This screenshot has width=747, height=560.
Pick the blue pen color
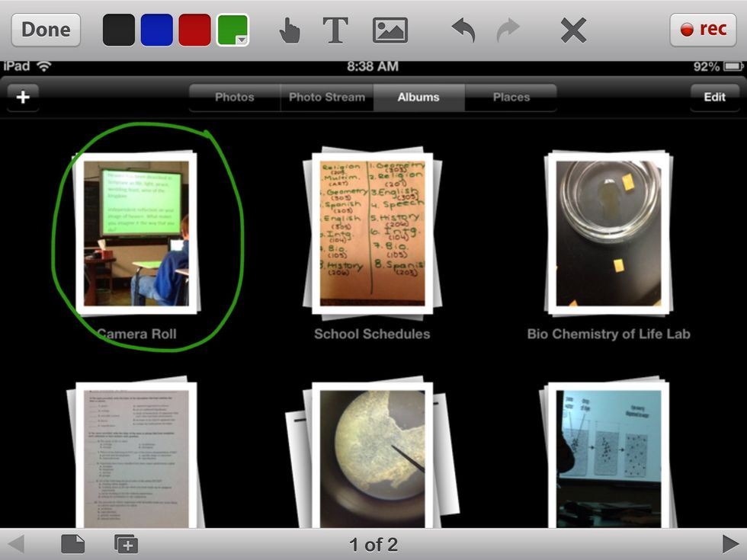157,30
